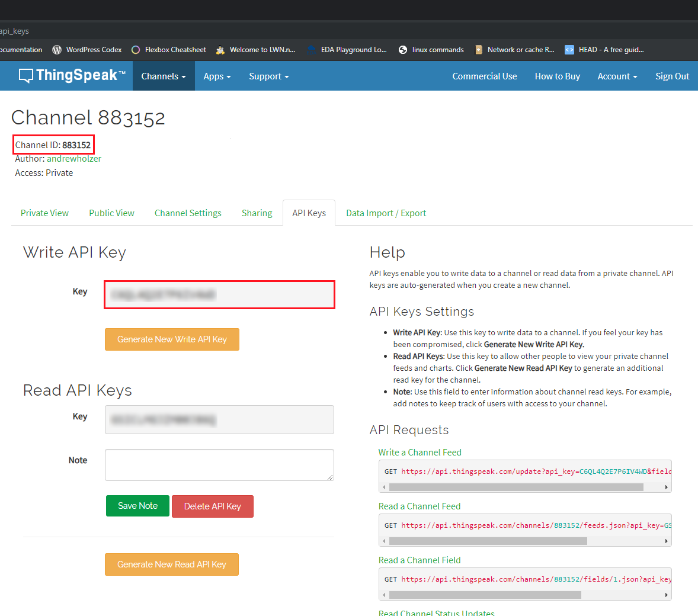The image size is (698, 616).
Task: Click scrollbar under Read a Channel Feed
Action: [x=488, y=541]
